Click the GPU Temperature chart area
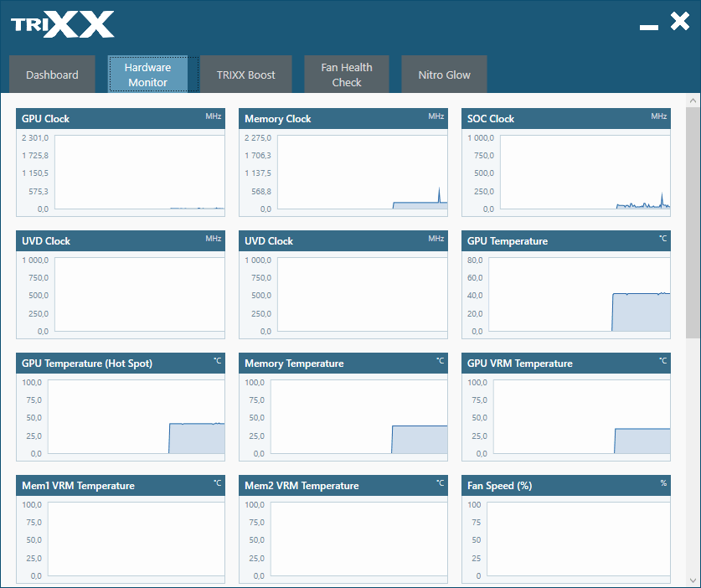This screenshot has height=588, width=701. (580, 294)
